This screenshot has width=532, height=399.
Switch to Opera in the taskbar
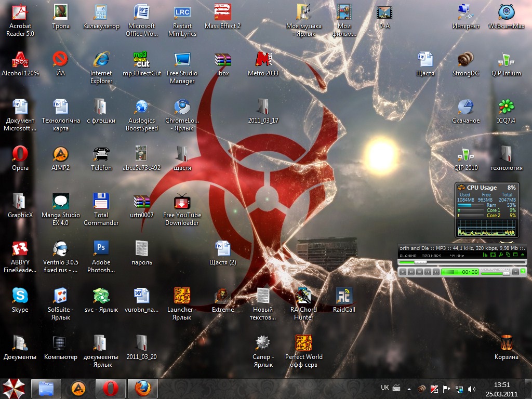111,388
